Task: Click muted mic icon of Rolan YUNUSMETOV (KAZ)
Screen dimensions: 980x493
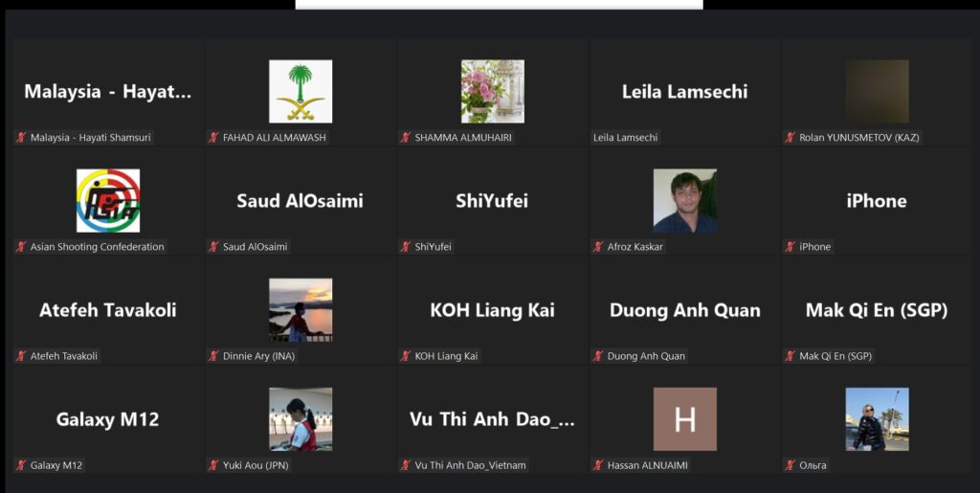Action: point(790,138)
